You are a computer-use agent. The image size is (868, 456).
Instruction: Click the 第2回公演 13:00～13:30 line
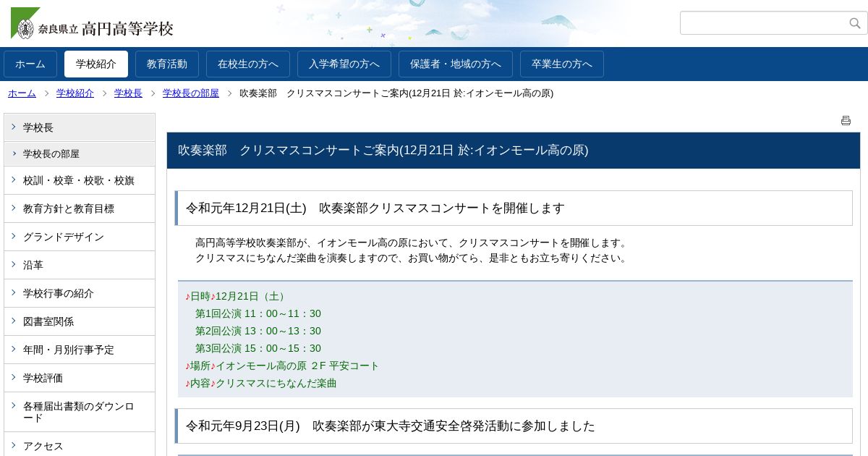(x=258, y=332)
